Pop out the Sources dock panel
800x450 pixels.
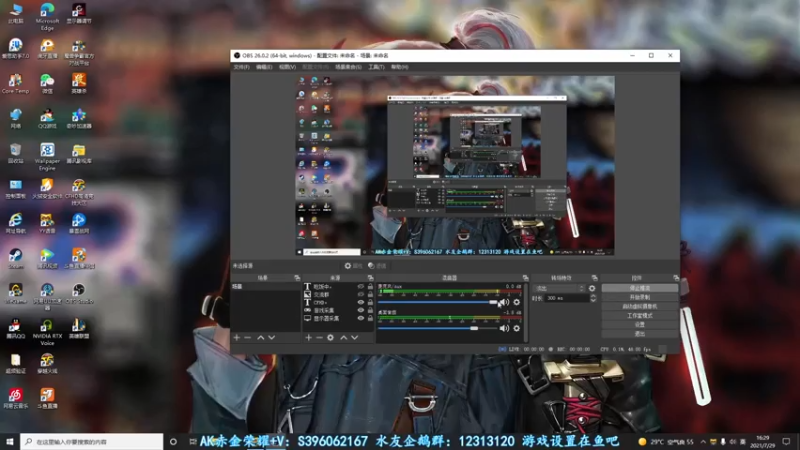(x=370, y=278)
